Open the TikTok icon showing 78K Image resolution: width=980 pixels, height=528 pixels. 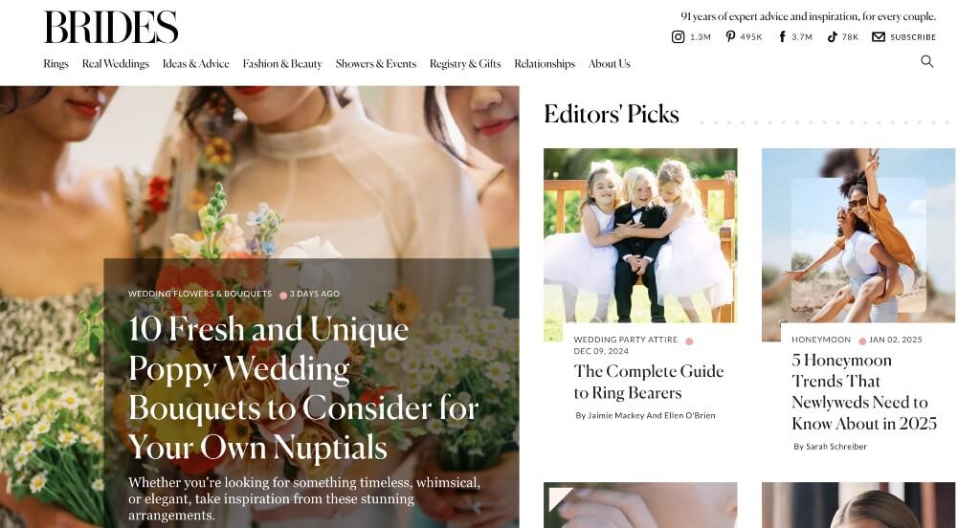click(x=832, y=37)
